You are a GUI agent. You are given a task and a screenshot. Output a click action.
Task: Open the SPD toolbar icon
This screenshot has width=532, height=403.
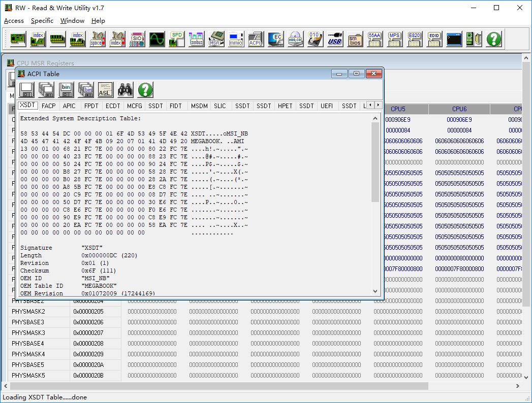177,39
